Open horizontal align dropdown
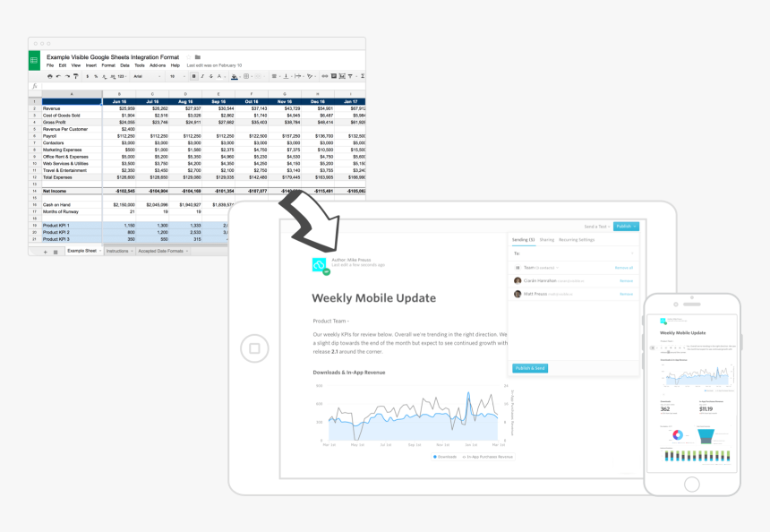 (275, 76)
